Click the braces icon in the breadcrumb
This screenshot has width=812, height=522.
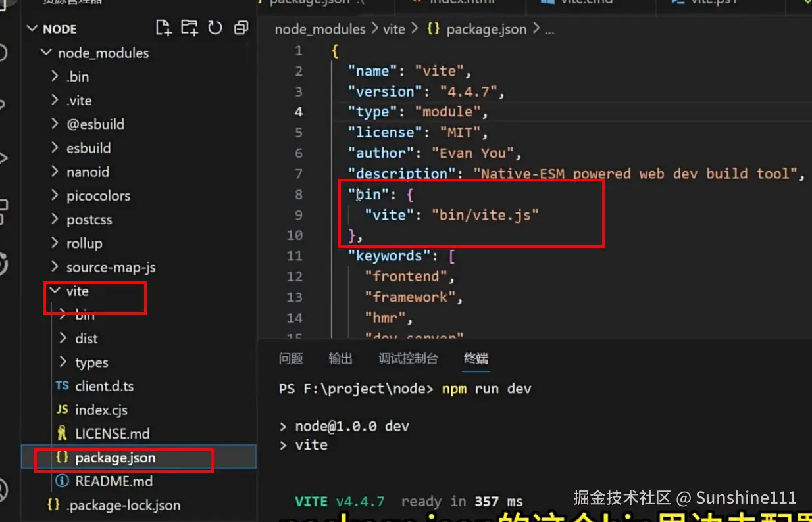[434, 29]
